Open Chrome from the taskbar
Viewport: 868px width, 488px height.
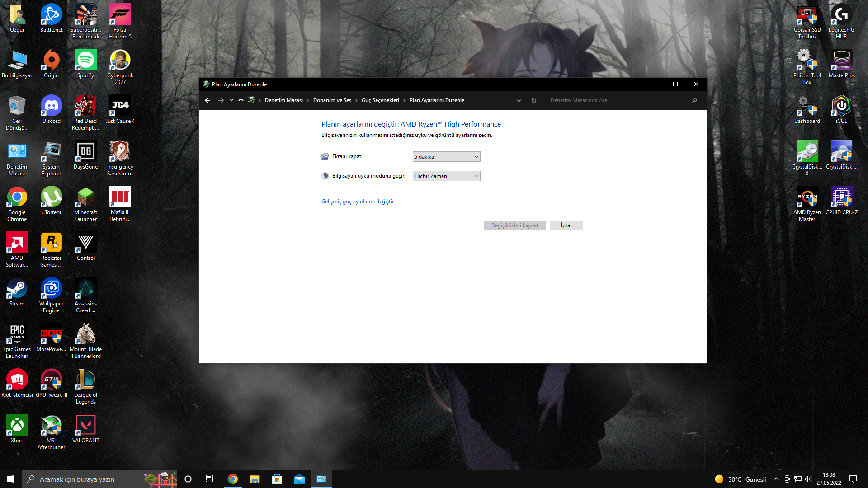[233, 479]
